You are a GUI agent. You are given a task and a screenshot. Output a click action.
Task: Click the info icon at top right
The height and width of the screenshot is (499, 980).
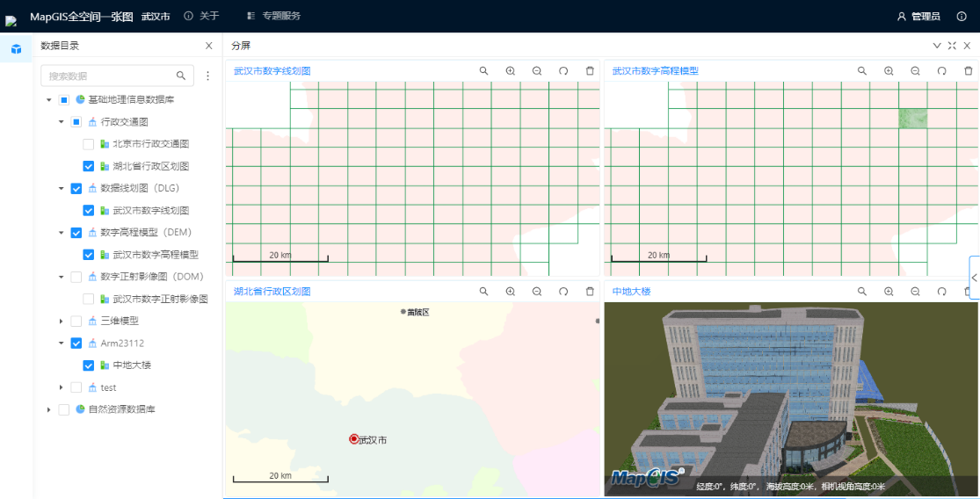pyautogui.click(x=962, y=16)
